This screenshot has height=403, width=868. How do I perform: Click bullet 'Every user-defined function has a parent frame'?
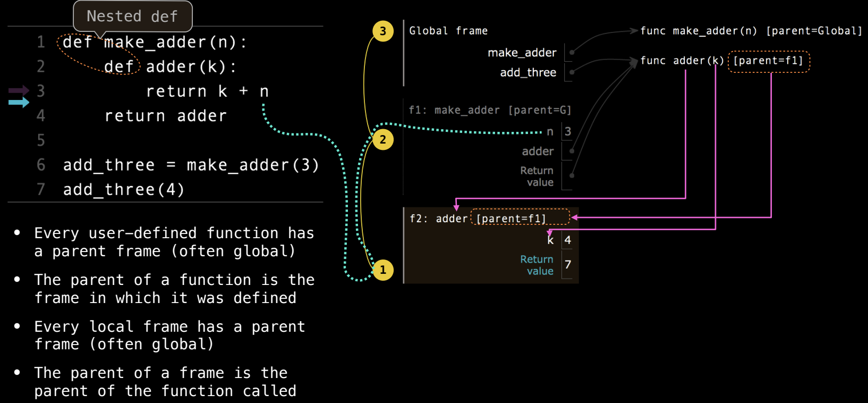point(174,242)
